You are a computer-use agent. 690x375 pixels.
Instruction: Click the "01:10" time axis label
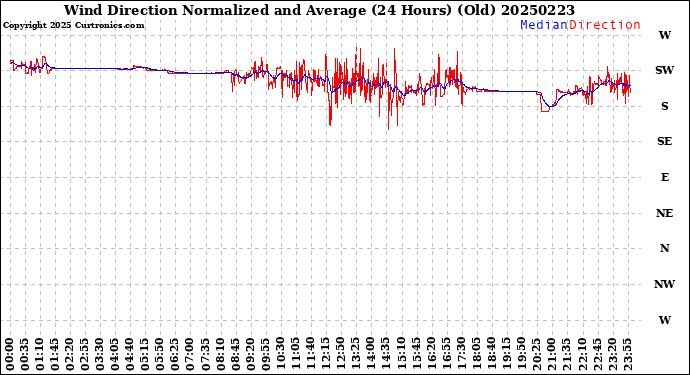tap(40, 354)
